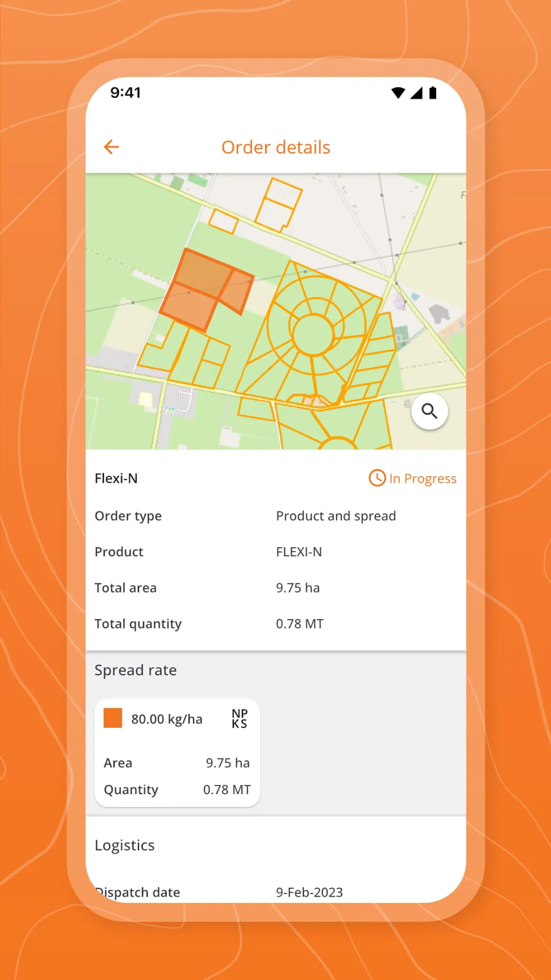551x980 pixels.
Task: Tap the battery status icon
Action: (433, 93)
